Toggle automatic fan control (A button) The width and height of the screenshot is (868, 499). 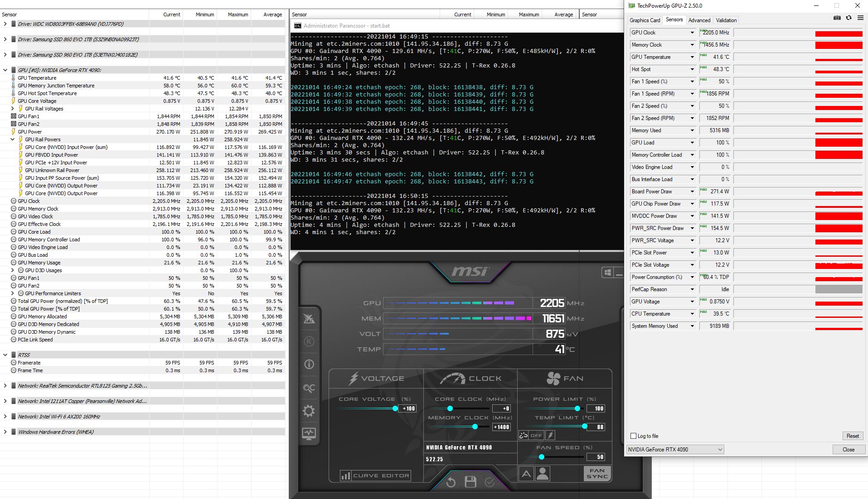[526, 474]
